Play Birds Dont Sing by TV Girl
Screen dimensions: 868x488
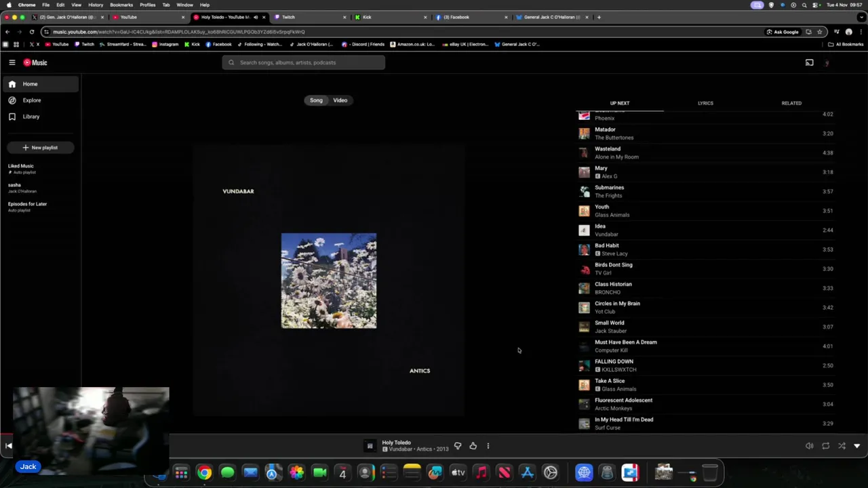click(705, 268)
